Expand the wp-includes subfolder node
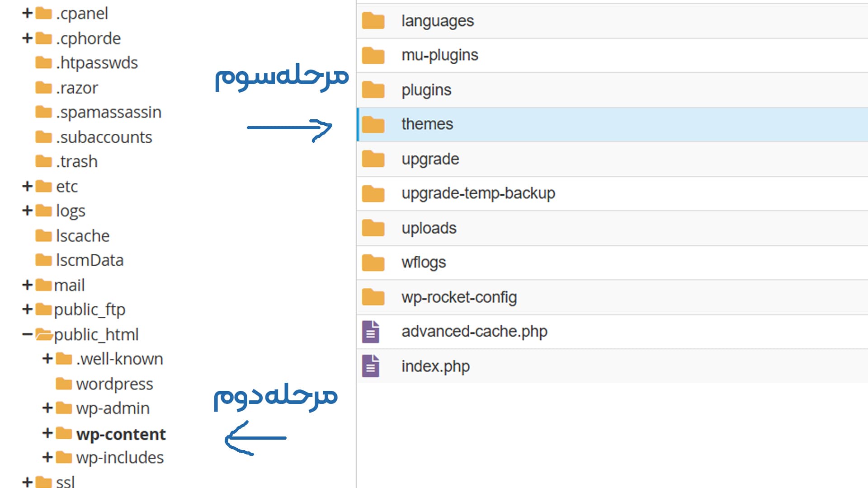 pyautogui.click(x=47, y=457)
